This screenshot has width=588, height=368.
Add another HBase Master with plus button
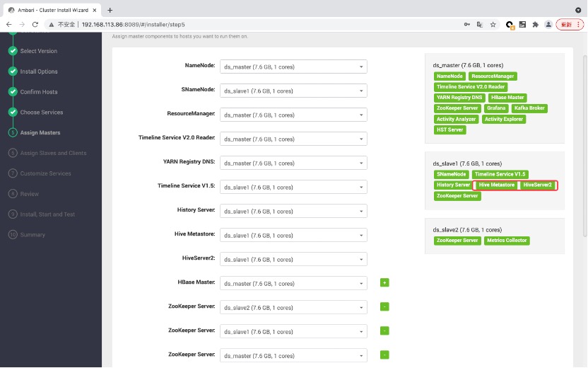tap(384, 282)
